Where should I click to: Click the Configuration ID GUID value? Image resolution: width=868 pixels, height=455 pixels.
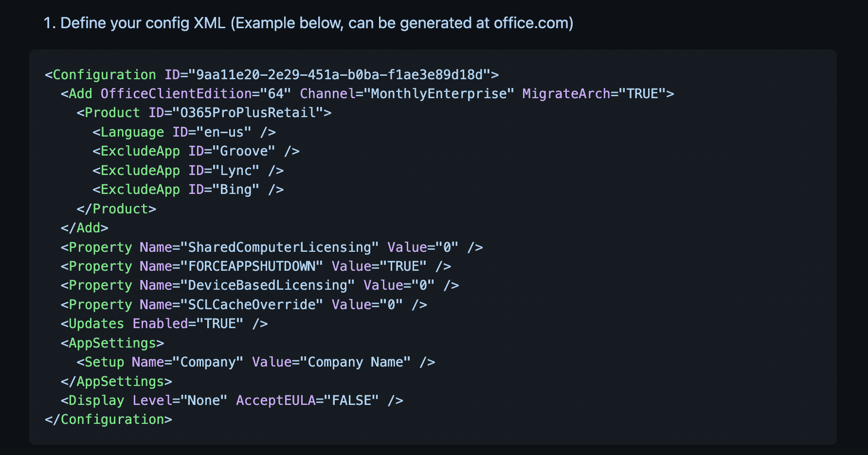tap(339, 74)
